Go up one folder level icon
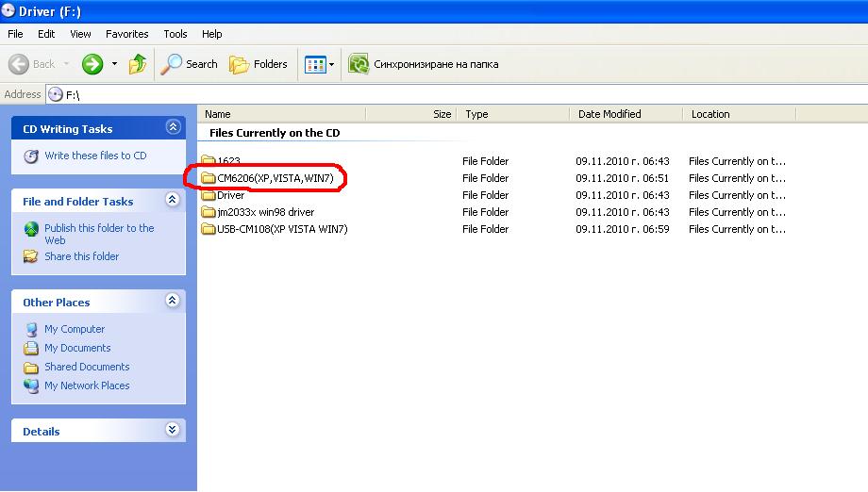This screenshot has width=868, height=492. [x=138, y=64]
